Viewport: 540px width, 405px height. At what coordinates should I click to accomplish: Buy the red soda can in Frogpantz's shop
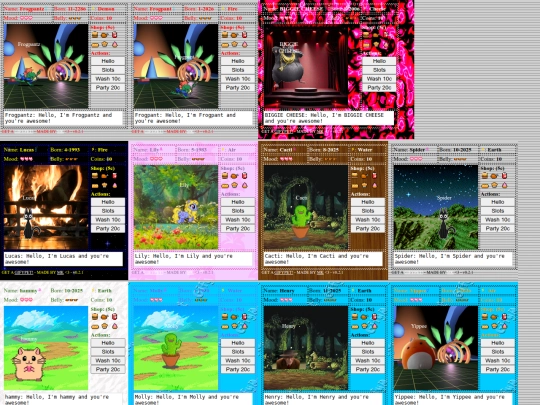pos(114,35)
